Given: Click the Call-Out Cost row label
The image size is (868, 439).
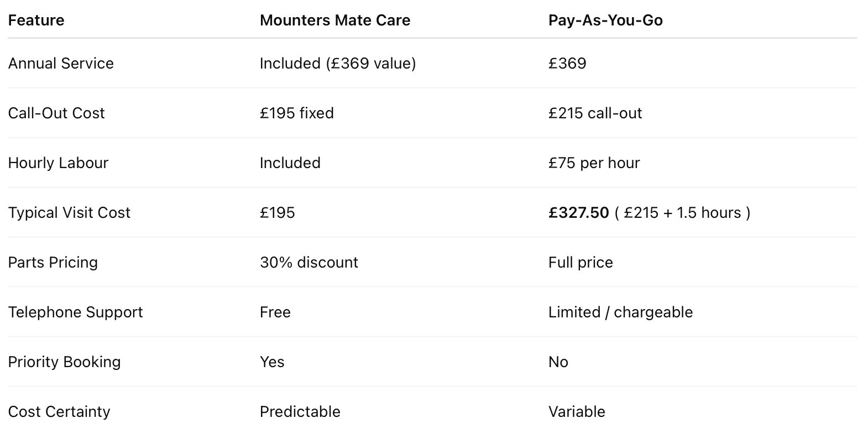Looking at the screenshot, I should (56, 113).
